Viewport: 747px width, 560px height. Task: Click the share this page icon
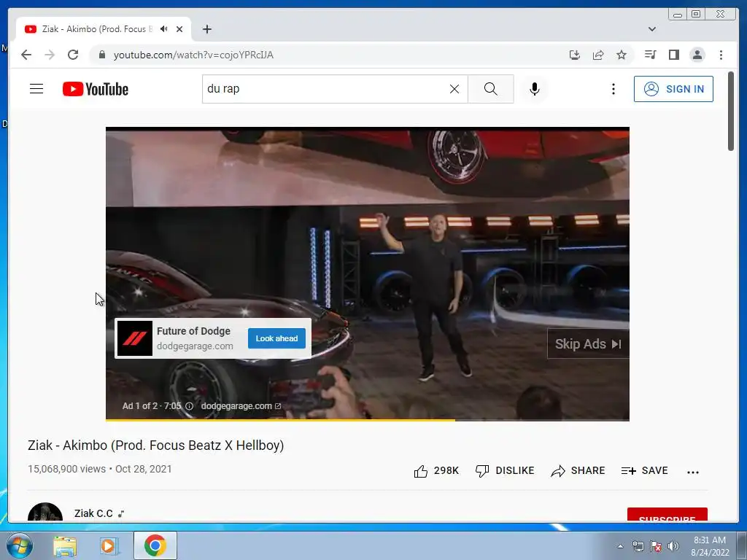point(598,55)
